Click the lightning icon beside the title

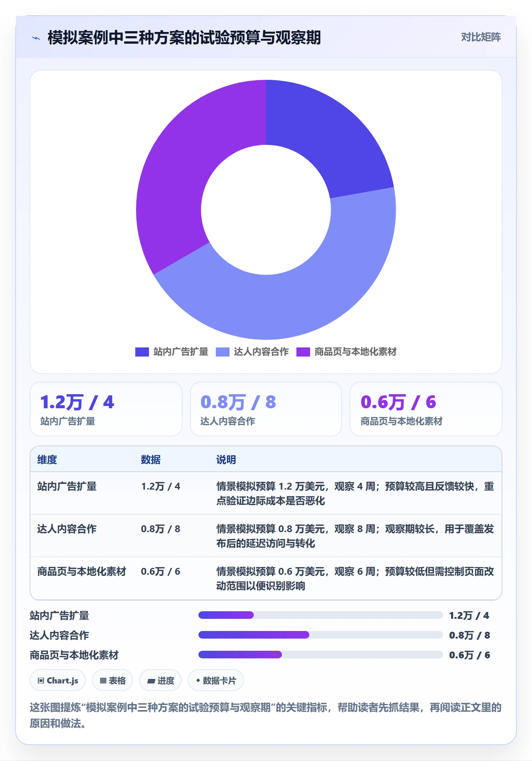[36, 38]
